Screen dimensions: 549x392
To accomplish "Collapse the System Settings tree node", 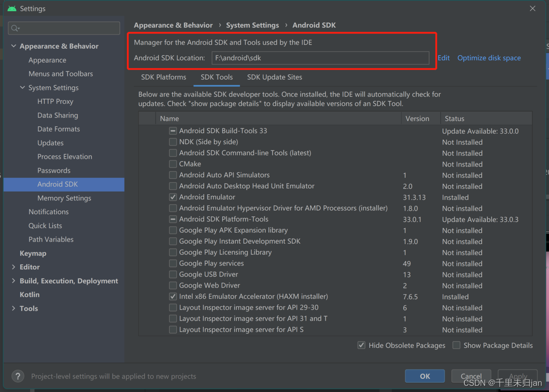I will tap(23, 88).
